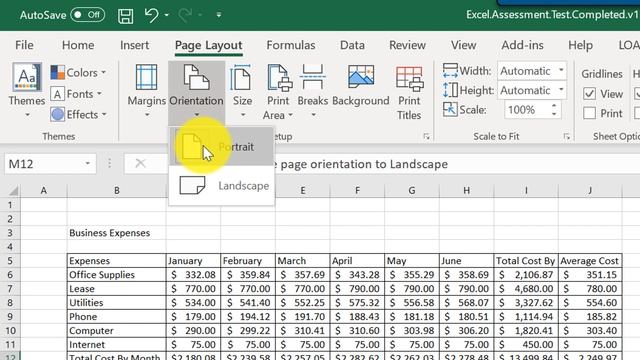Screen dimensions: 640x360
Task: Open the Add-ins tab
Action: [x=522, y=45]
